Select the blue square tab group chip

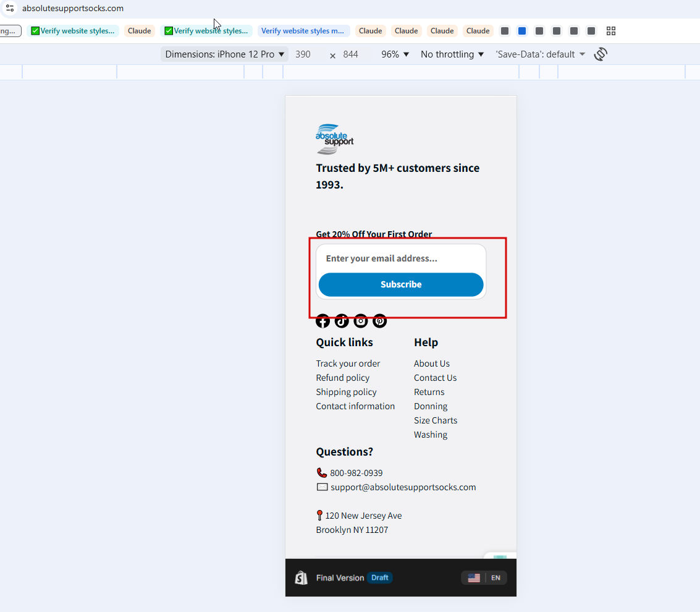(x=522, y=31)
